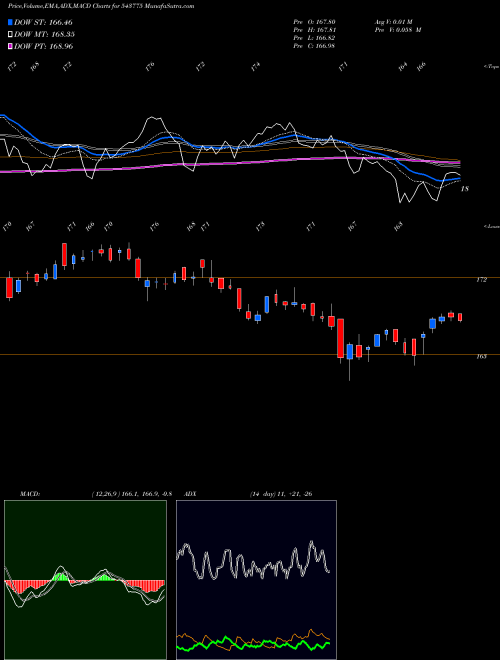Select the 'DOW MT: 168.35' legend text

pyautogui.click(x=44, y=34)
